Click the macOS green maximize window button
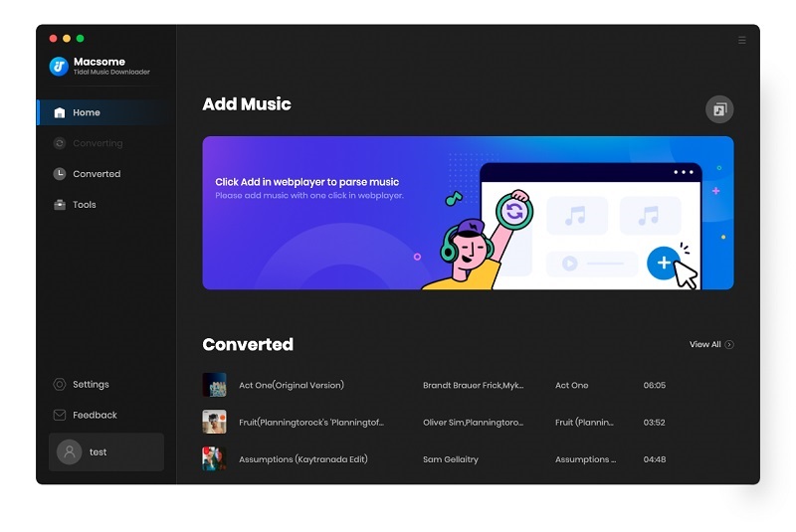796x532 pixels. coord(80,38)
